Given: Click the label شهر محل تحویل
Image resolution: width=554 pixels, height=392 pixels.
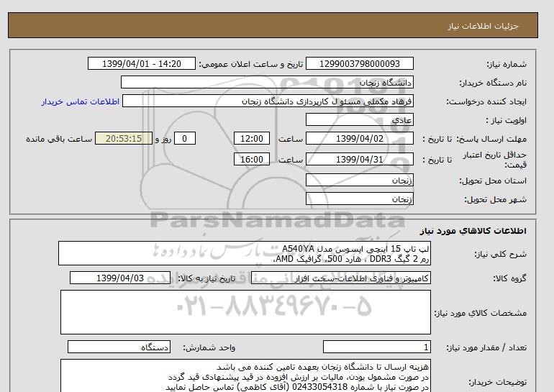Looking at the screenshot, I should coord(495,199).
